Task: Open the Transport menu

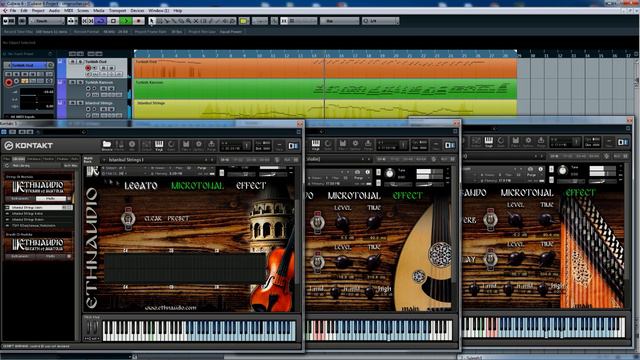Action: [118, 10]
